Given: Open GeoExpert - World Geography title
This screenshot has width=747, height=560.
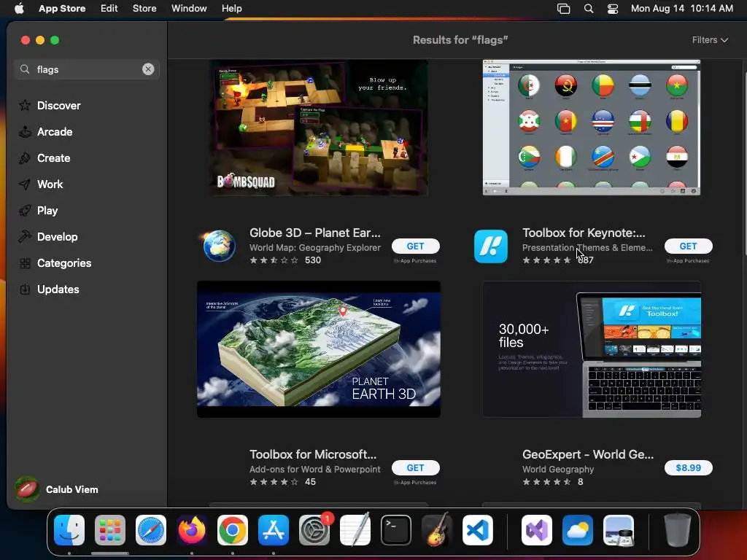Looking at the screenshot, I should point(588,454).
